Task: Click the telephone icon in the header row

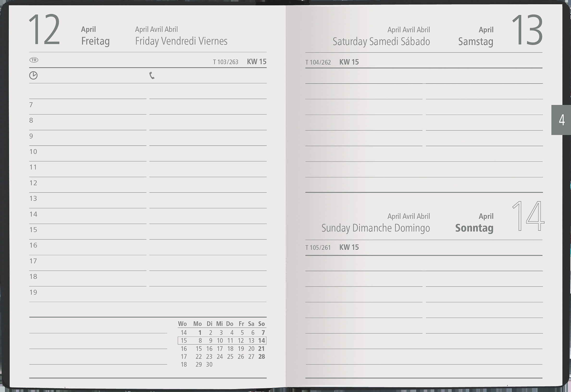Action: pos(152,75)
